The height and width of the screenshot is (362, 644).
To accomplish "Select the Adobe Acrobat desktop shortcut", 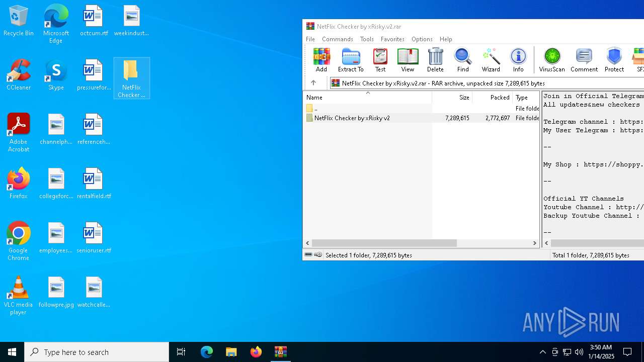I will (19, 133).
